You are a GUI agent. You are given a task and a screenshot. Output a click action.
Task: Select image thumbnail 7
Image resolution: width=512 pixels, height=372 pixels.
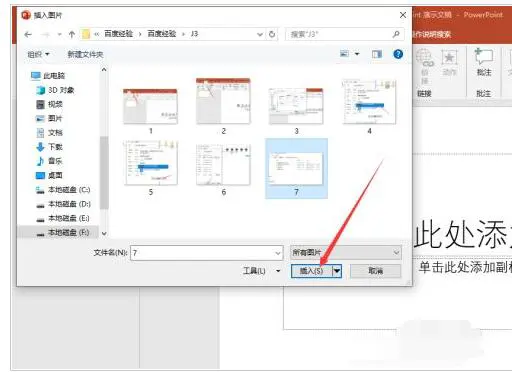click(x=296, y=168)
